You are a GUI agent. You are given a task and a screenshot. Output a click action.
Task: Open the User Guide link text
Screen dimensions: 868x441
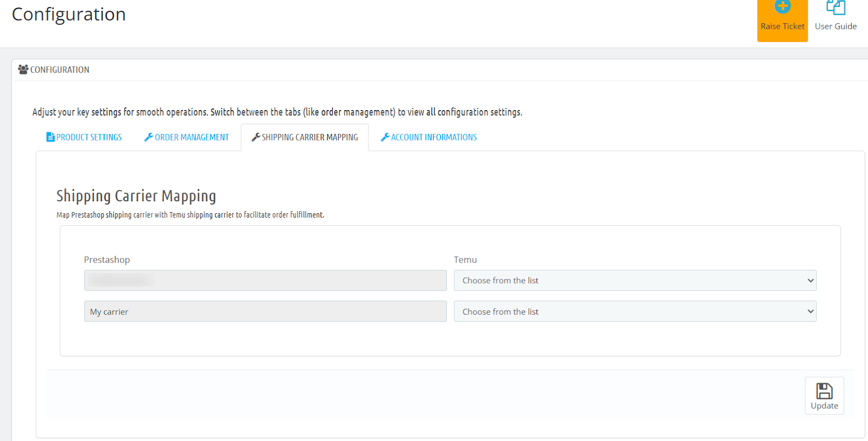tap(835, 27)
